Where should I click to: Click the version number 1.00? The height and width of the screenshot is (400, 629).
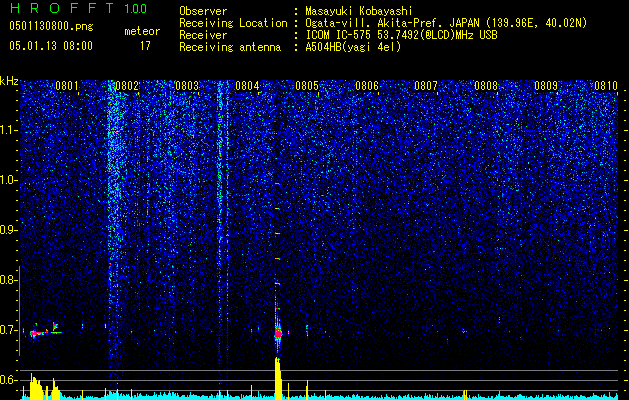pyautogui.click(x=135, y=9)
